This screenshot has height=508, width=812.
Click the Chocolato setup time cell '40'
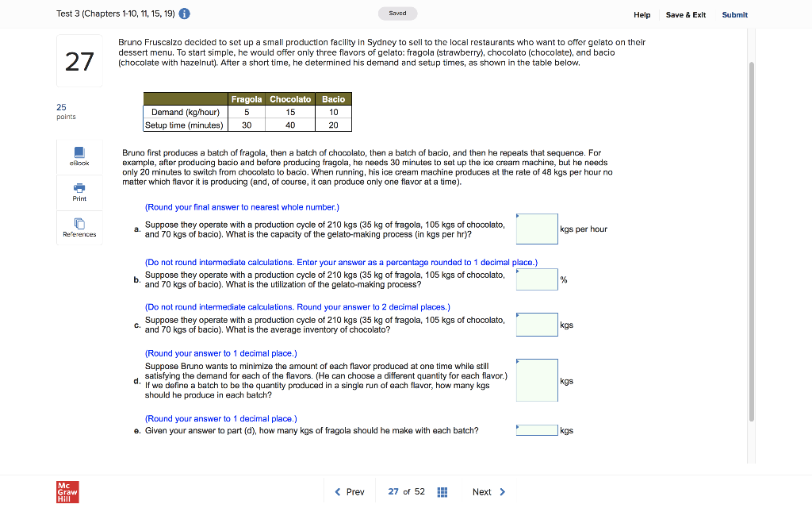point(290,125)
